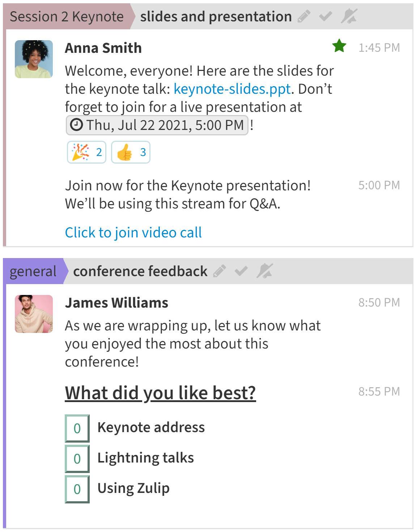Open the keynote-slides.ppt link
This screenshot has width=416, height=532.
(x=232, y=89)
